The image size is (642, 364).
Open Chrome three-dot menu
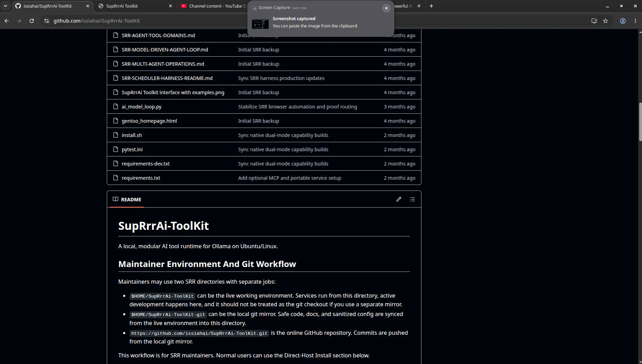(635, 21)
